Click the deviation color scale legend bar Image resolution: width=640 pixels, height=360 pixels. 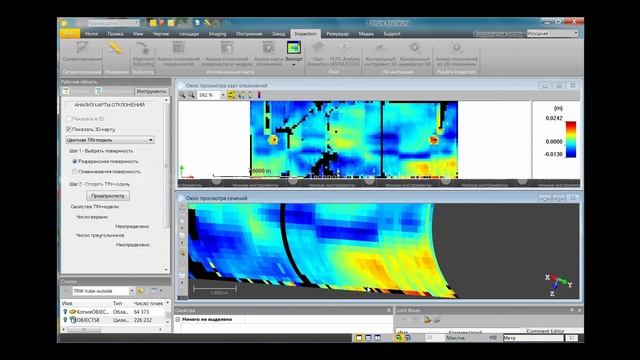pos(571,139)
